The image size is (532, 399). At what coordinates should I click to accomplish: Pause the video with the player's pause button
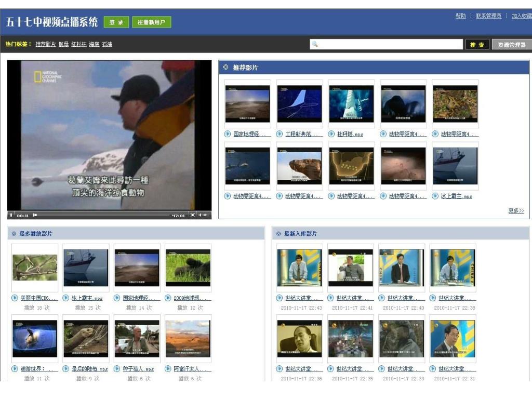click(x=11, y=215)
